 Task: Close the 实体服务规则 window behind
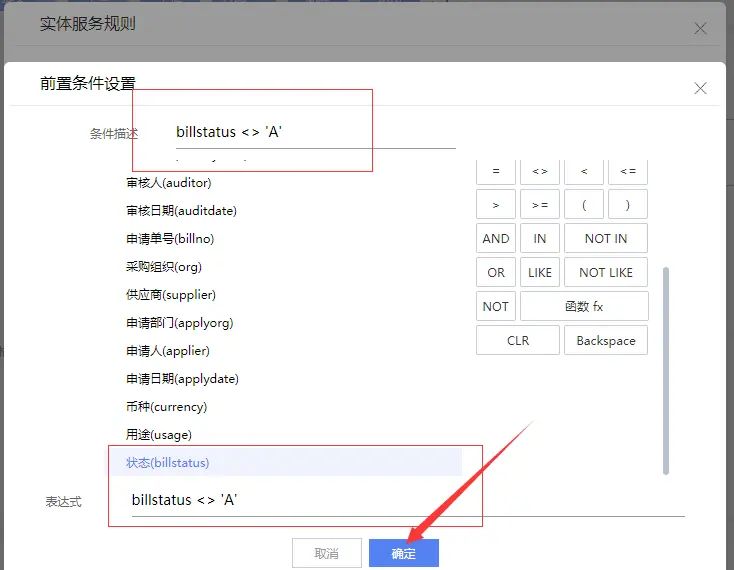(700, 29)
